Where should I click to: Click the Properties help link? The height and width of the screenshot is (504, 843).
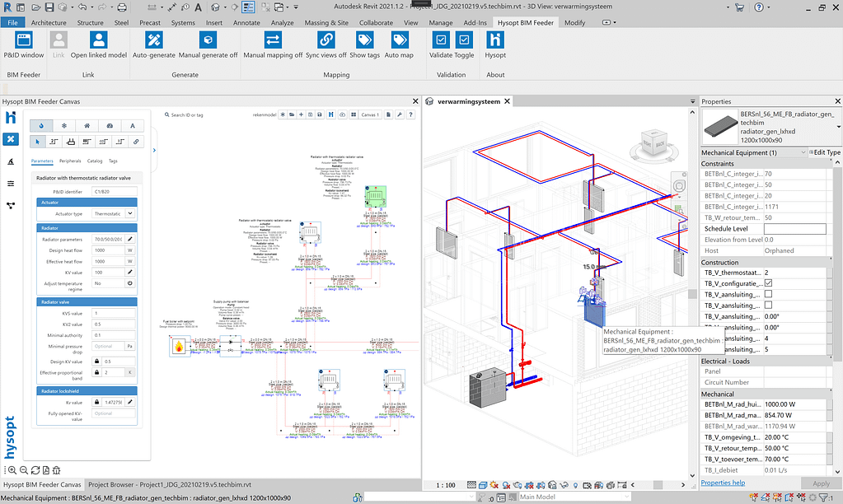click(723, 483)
